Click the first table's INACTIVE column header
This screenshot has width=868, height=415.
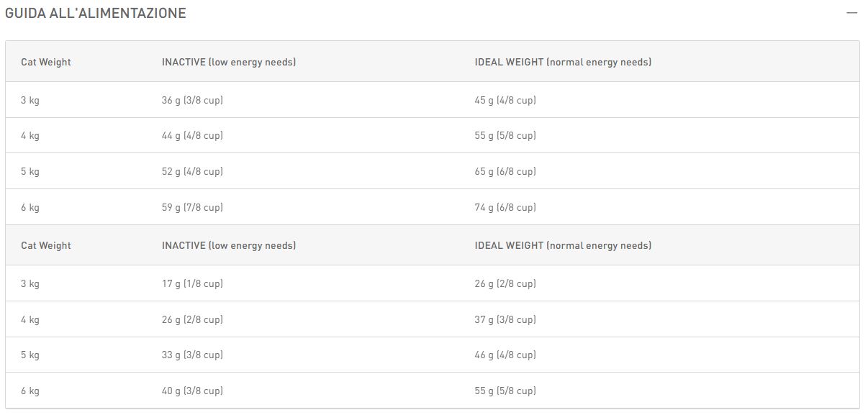[x=229, y=62]
